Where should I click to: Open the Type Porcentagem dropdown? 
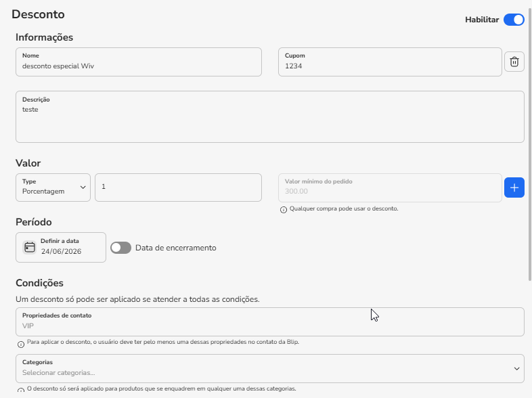[53, 187]
